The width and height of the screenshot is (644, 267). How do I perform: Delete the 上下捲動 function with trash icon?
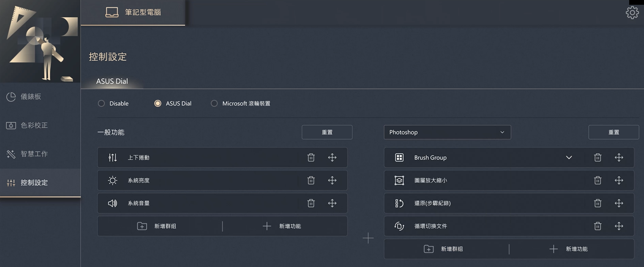(x=311, y=158)
